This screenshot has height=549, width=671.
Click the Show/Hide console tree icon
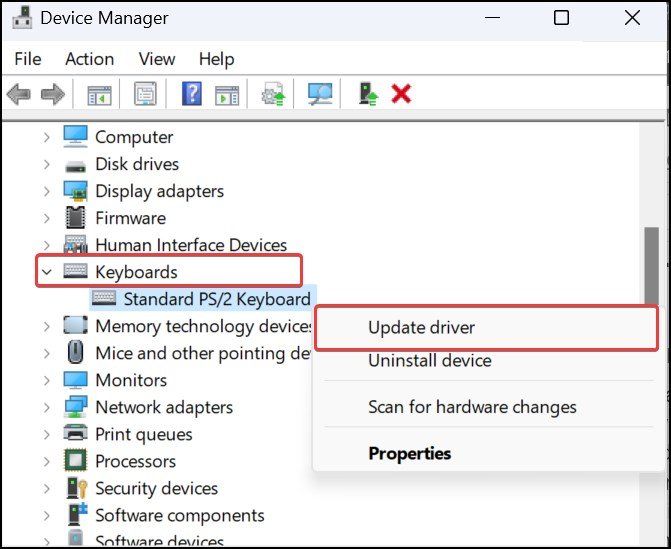pos(99,94)
